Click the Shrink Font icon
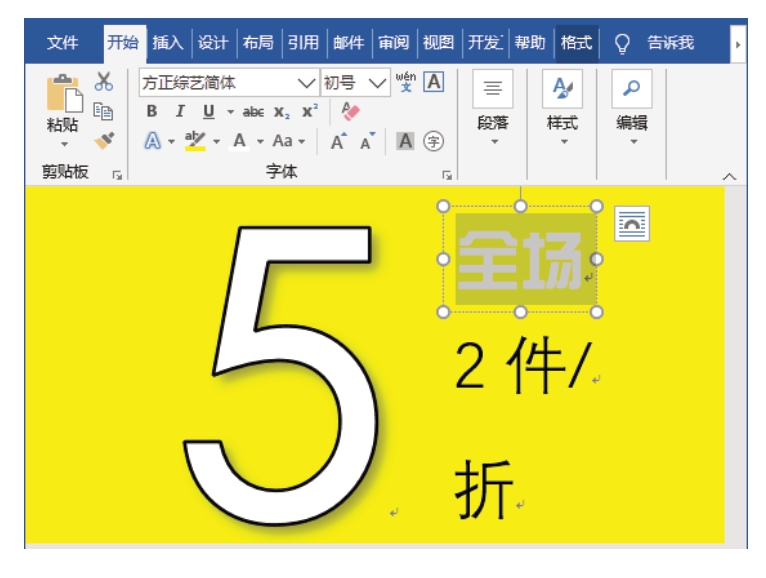This screenshot has height=578, width=766. (x=367, y=141)
